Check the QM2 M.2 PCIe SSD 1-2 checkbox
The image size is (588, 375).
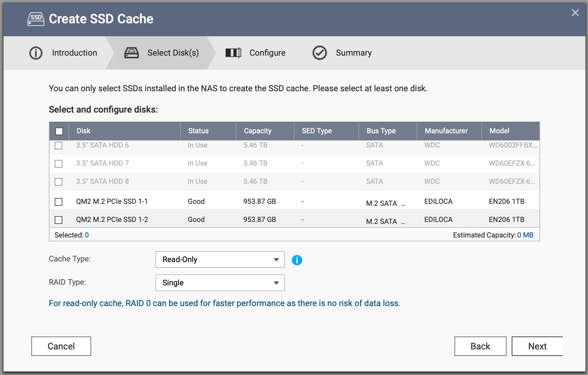click(x=59, y=220)
